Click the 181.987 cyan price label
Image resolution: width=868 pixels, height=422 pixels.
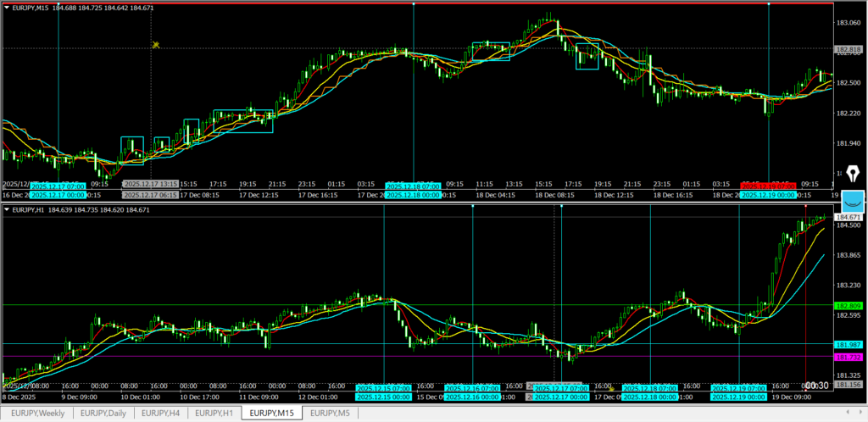tap(849, 345)
